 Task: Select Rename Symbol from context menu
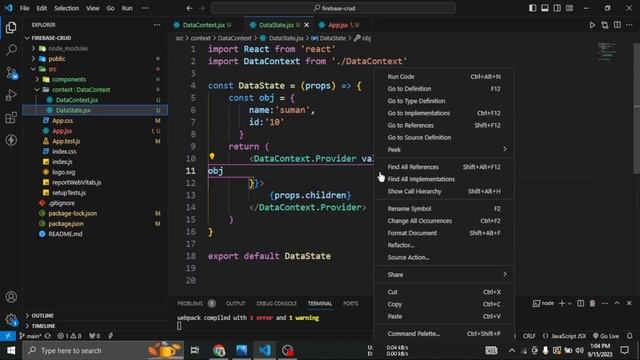444,209
